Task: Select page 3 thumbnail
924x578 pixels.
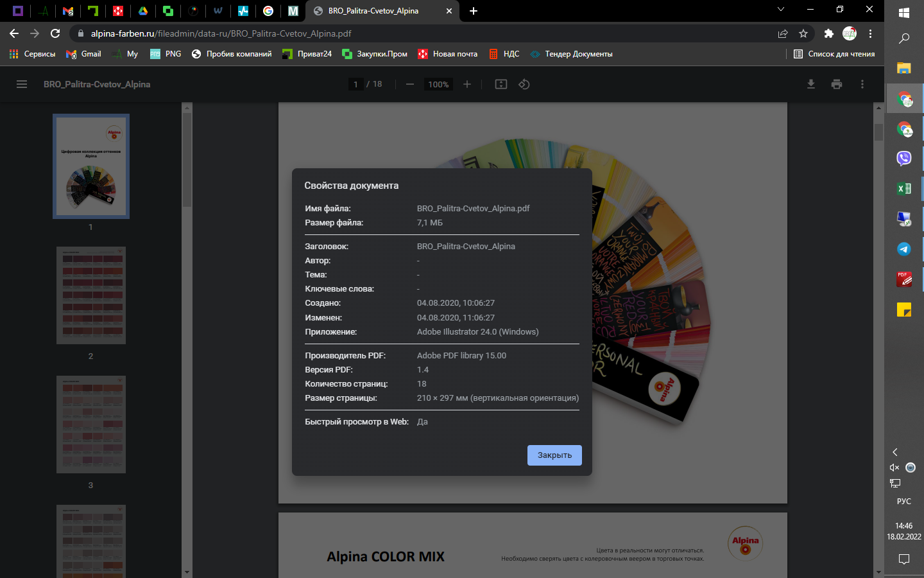Action: click(x=91, y=425)
